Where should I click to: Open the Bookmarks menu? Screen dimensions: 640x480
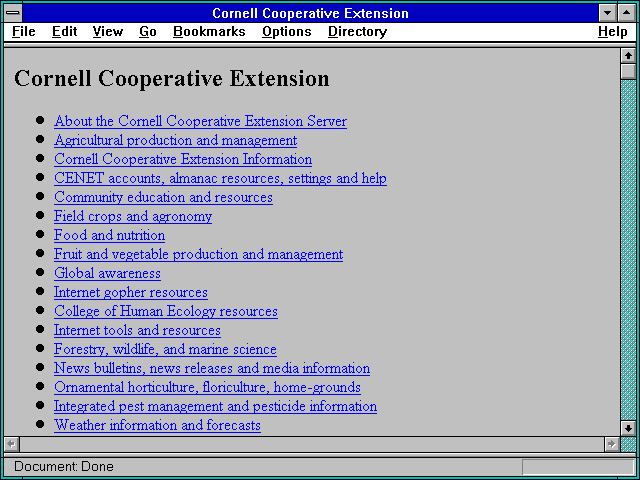click(209, 31)
